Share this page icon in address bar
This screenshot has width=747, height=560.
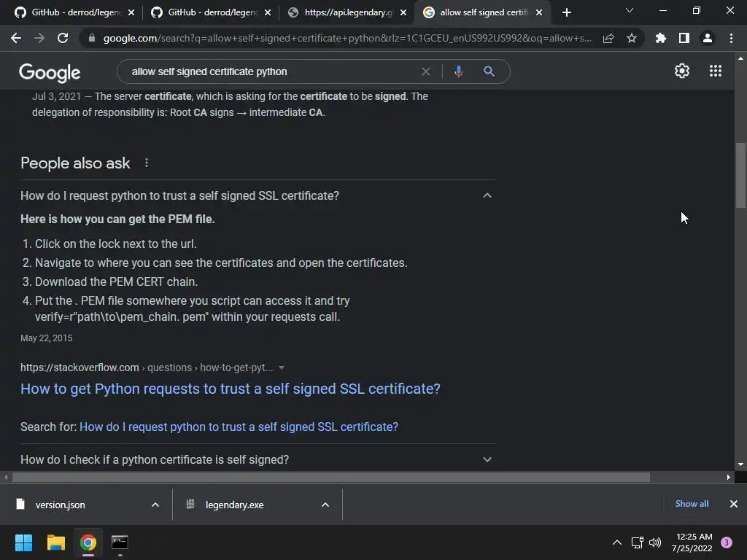pos(608,38)
